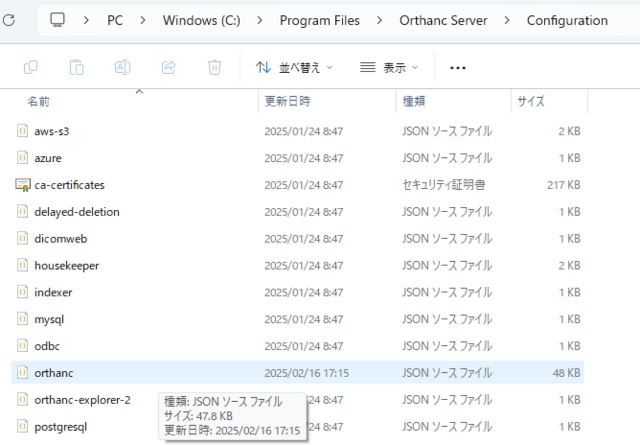Click the PC monitor icon in breadcrumb
Viewport: 640px width, 445px height.
click(x=58, y=20)
